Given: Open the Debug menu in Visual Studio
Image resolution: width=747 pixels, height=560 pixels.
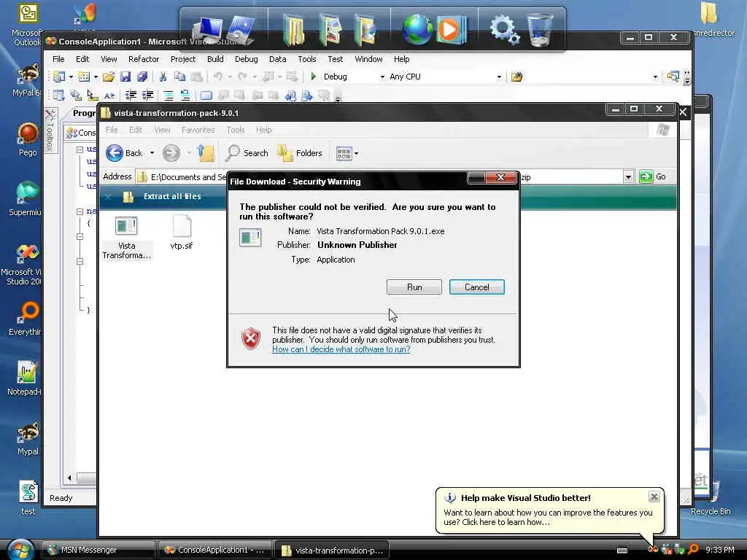Looking at the screenshot, I should [x=246, y=59].
